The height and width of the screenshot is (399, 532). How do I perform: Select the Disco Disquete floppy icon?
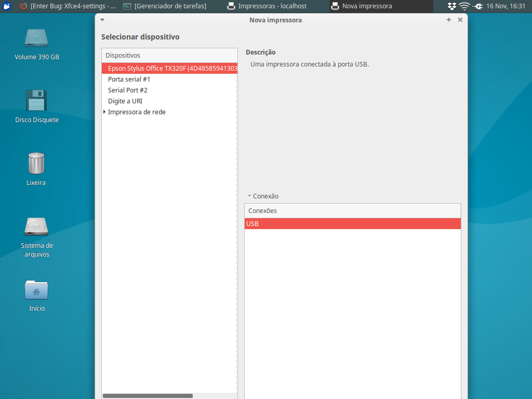click(36, 101)
